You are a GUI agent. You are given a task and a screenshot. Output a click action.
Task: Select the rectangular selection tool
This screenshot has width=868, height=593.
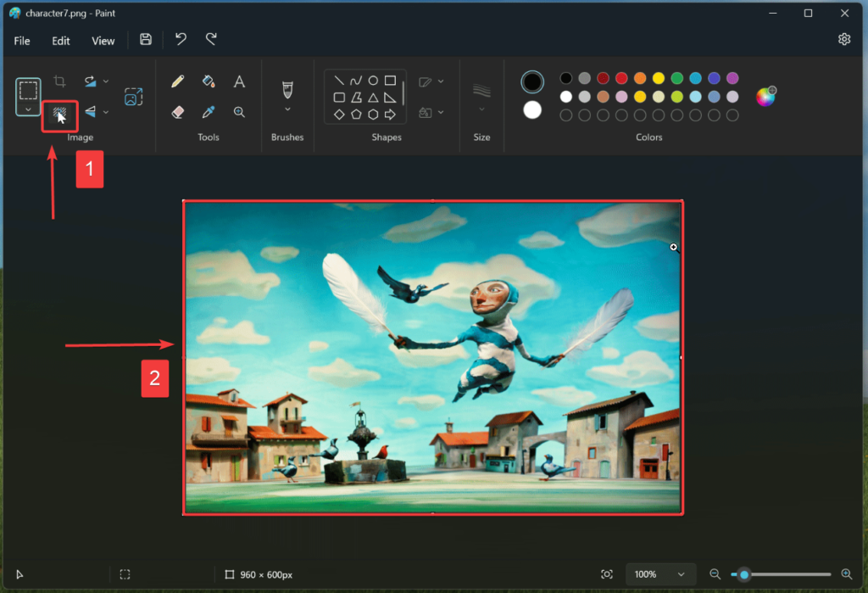tap(28, 90)
